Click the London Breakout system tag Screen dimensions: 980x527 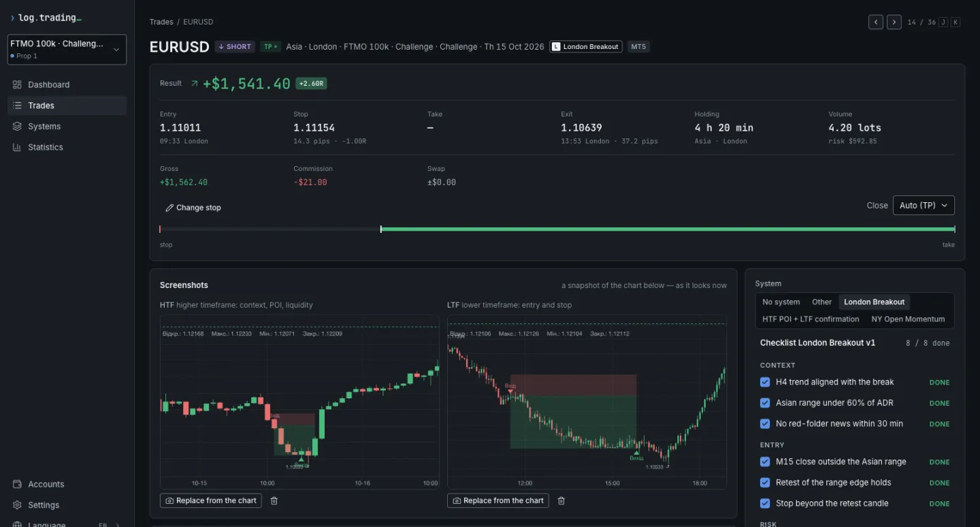click(585, 47)
